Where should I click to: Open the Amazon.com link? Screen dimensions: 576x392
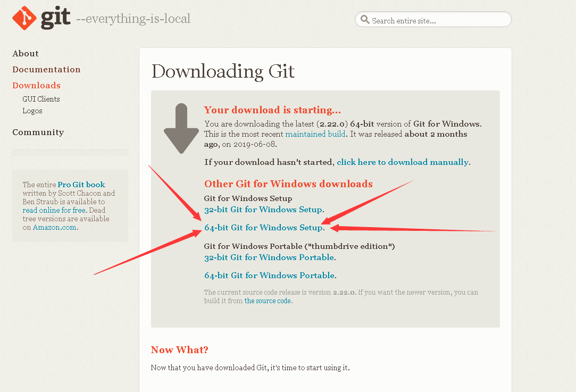(x=55, y=228)
